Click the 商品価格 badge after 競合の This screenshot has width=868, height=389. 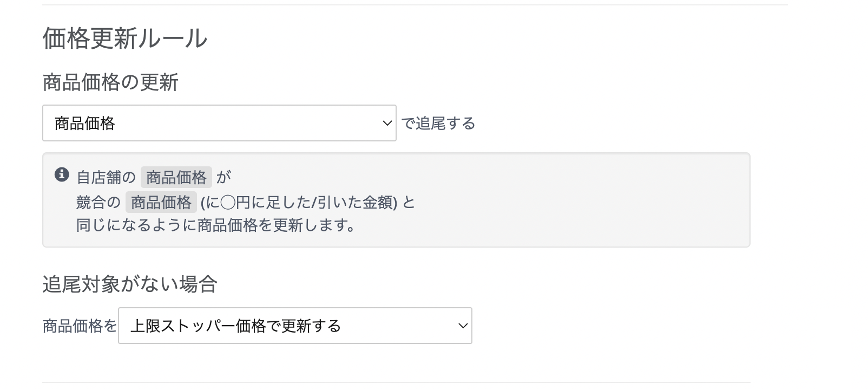point(161,202)
